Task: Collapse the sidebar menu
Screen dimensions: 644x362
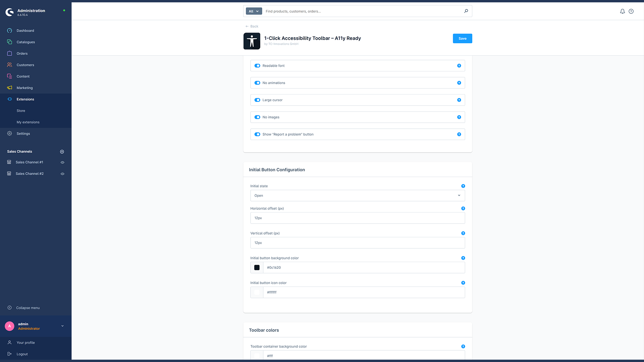Action: 23,308
